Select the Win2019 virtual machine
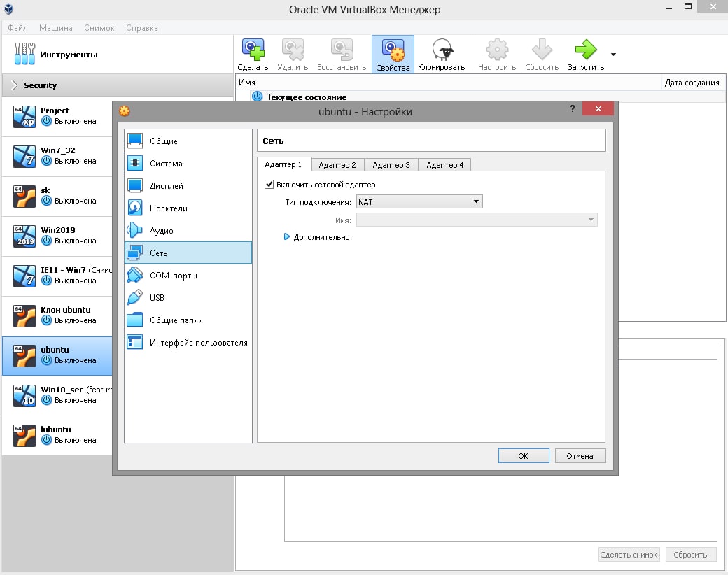Viewport: 728px width, 575px height. pos(57,236)
